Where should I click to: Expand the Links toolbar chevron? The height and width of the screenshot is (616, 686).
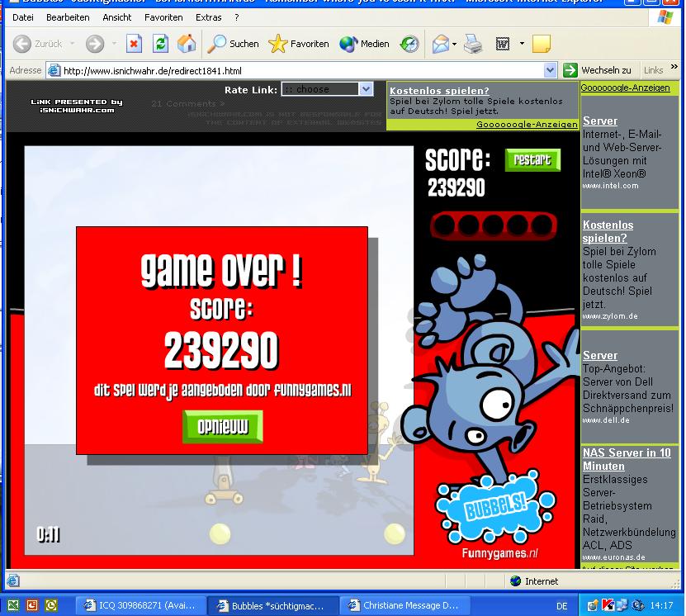coord(674,68)
